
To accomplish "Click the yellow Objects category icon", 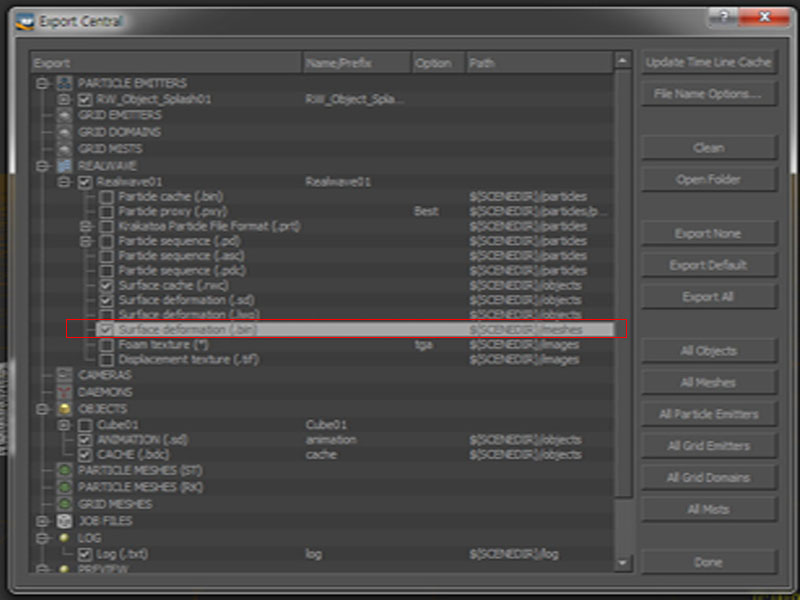I will [64, 409].
